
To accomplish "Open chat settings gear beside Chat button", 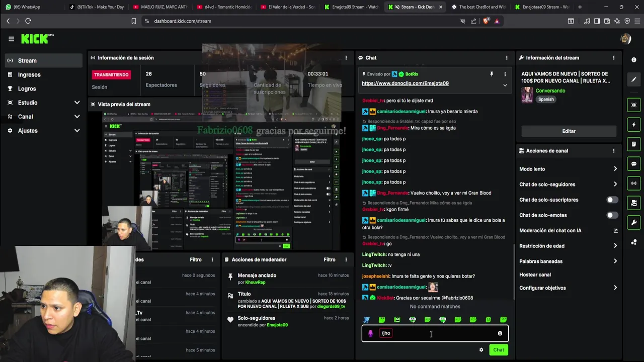I will (x=481, y=350).
